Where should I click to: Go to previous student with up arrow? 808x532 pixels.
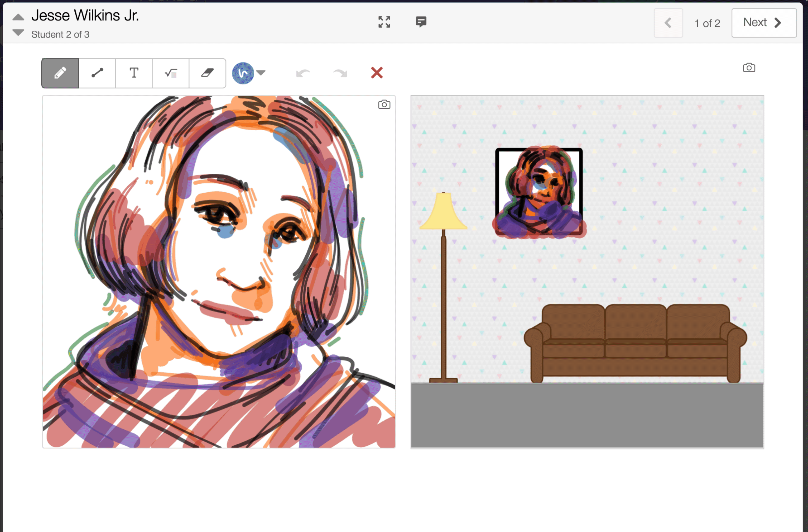click(18, 17)
